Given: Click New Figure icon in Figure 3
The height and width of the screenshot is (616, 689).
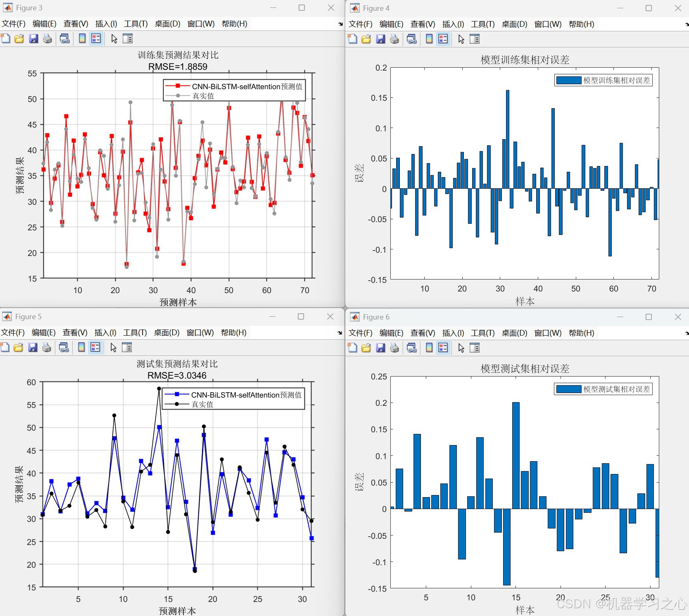Looking at the screenshot, I should [5, 39].
